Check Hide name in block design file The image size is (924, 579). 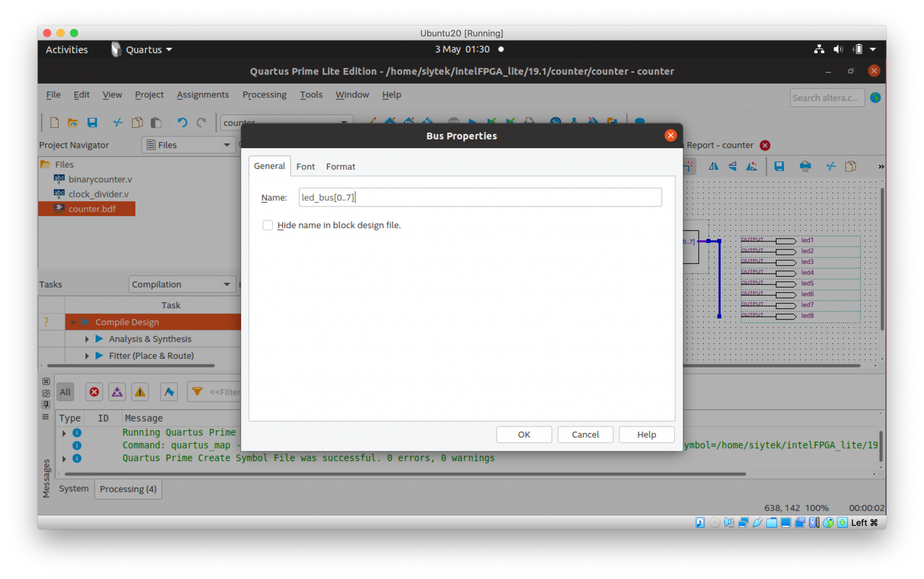268,225
